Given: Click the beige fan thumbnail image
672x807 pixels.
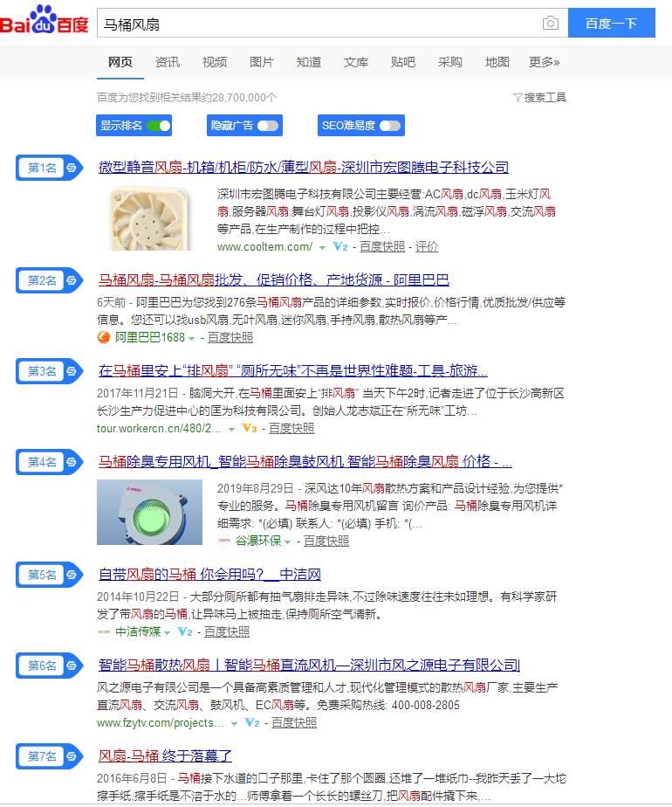Looking at the screenshot, I should (x=149, y=217).
